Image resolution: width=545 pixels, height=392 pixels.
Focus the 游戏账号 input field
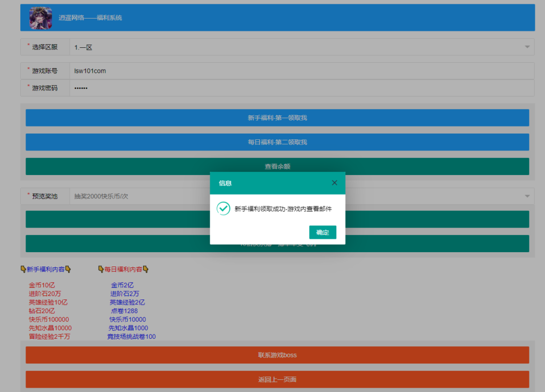tap(298, 71)
